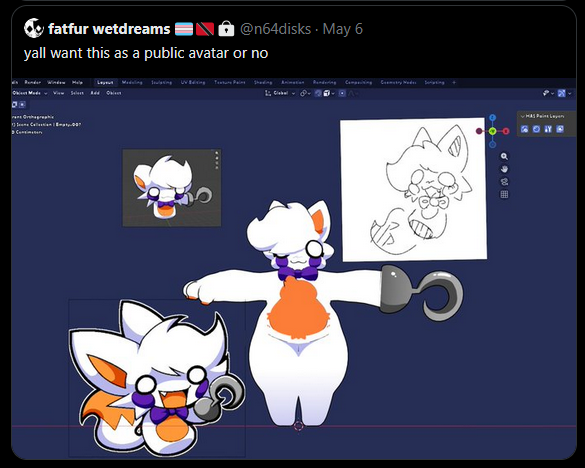Switch to the Texture Paint workspace tab

229,82
